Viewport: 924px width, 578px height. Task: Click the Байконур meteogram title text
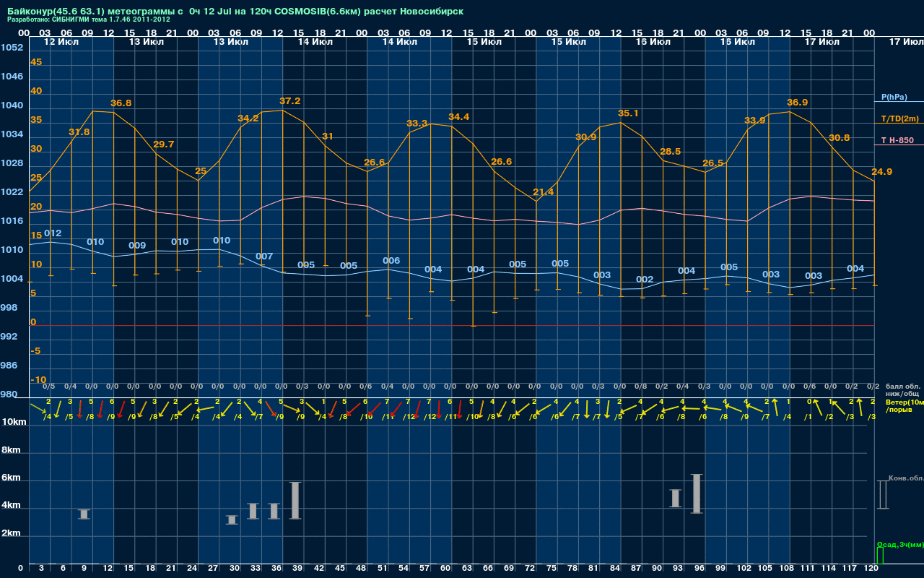[235, 12]
